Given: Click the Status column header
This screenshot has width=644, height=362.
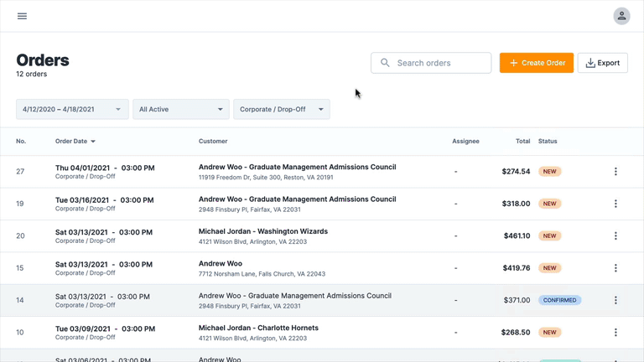Looking at the screenshot, I should [x=548, y=141].
